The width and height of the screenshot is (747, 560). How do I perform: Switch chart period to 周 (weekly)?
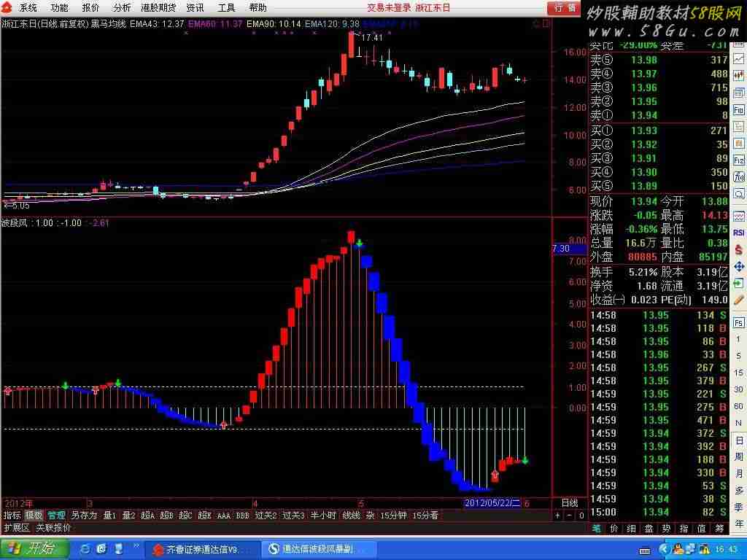739,456
